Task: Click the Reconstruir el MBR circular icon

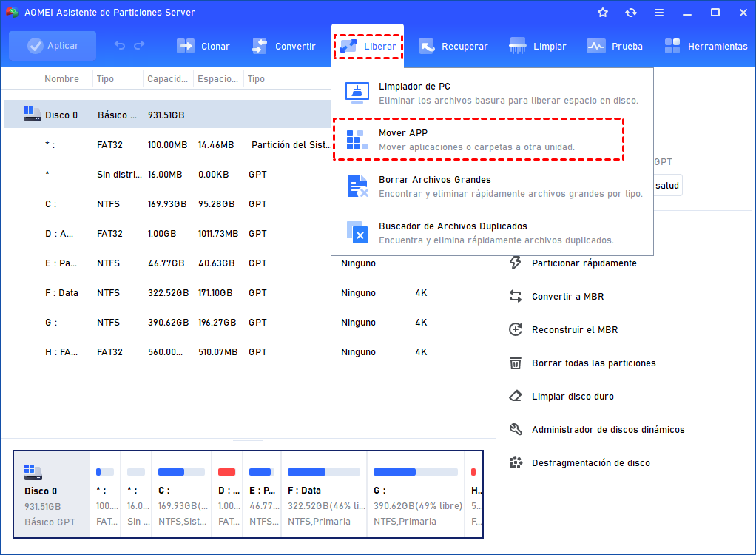Action: click(516, 329)
